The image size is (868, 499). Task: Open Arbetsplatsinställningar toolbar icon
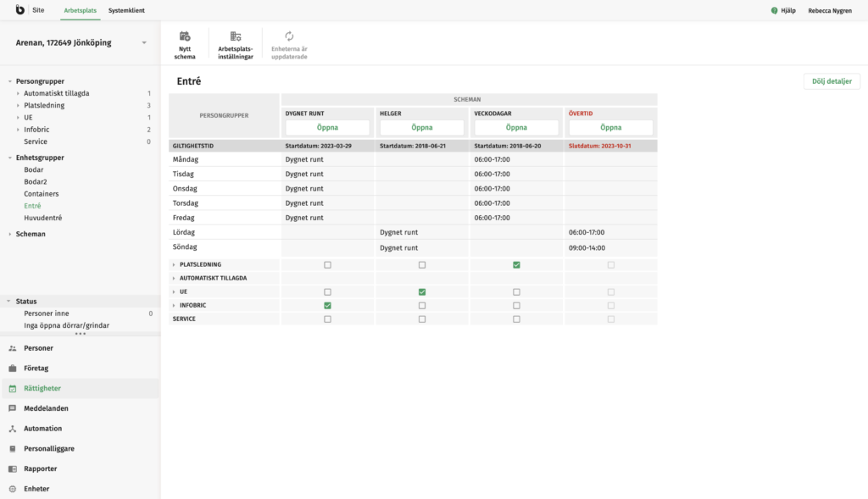coord(236,36)
